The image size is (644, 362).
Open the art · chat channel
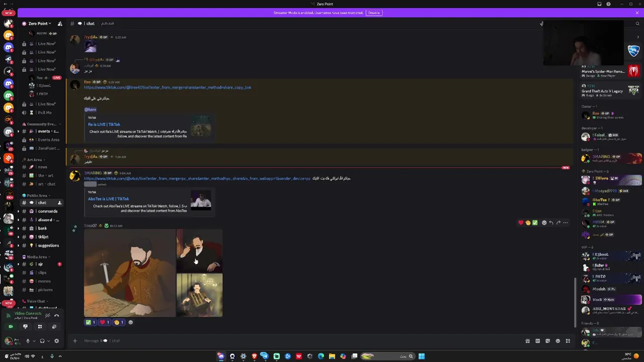click(42, 184)
